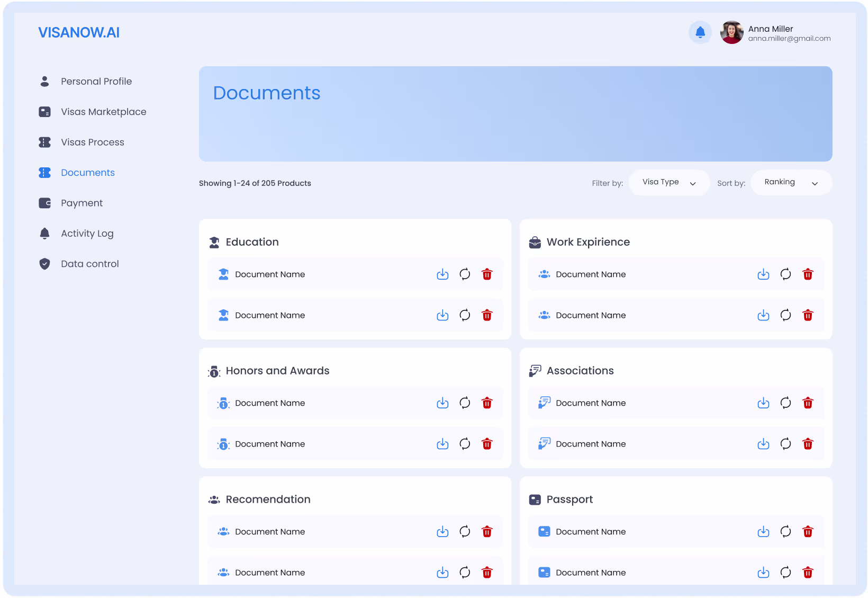Screen dimensions: 868x598
Task: Refresh the first Education document
Action: 465,274
